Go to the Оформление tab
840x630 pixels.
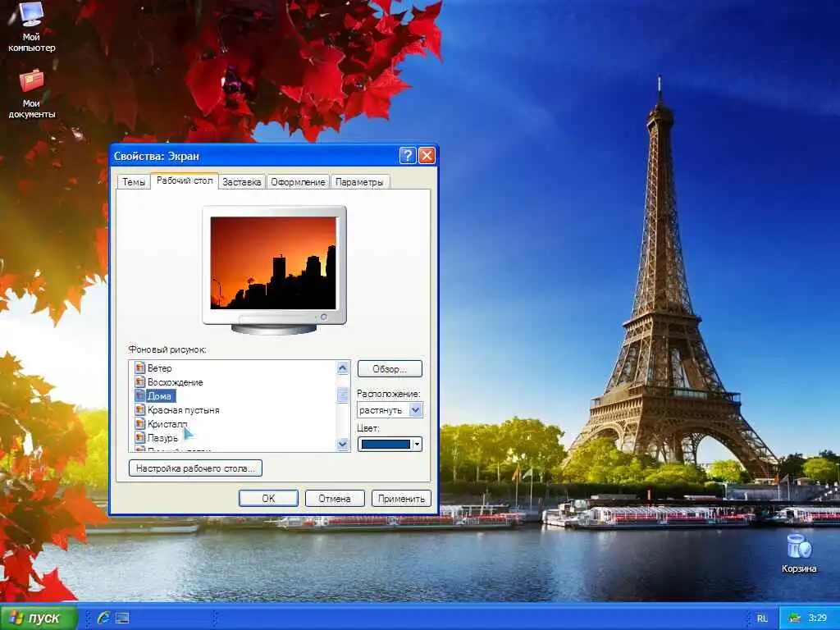click(x=298, y=181)
